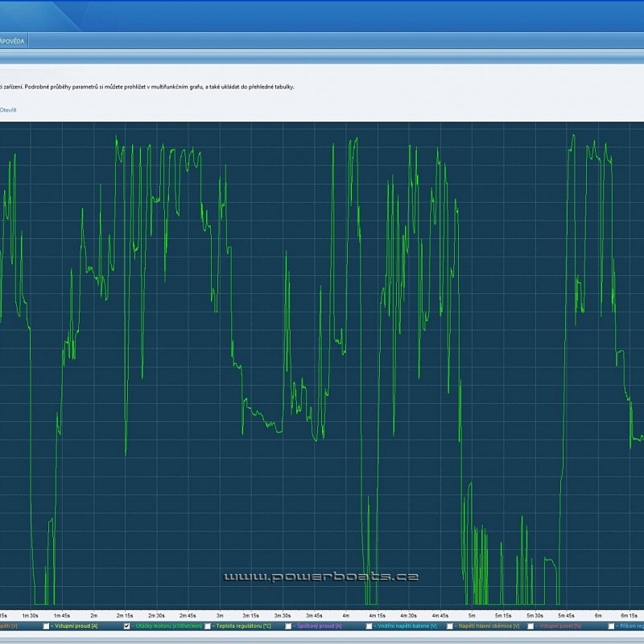
Task: Click the Otevřít link
Action: [x=8, y=109]
